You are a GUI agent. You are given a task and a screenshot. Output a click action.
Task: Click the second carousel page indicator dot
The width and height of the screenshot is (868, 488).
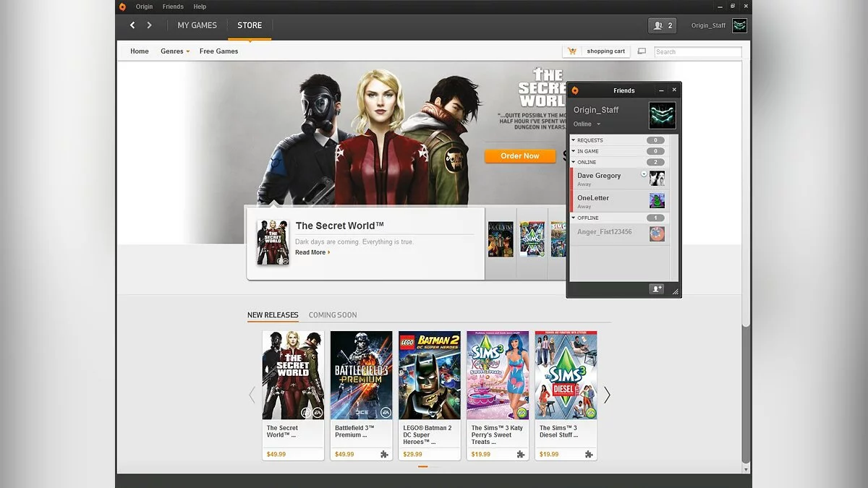435,466
